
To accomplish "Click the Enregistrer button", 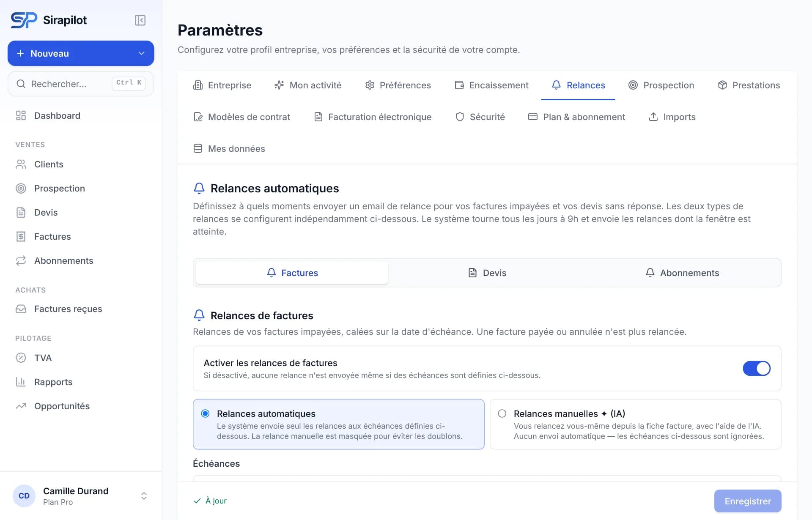I will (x=748, y=501).
